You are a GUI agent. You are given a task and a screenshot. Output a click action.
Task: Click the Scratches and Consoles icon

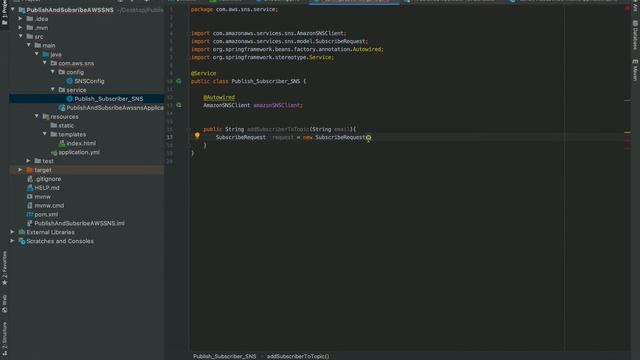tap(22, 241)
